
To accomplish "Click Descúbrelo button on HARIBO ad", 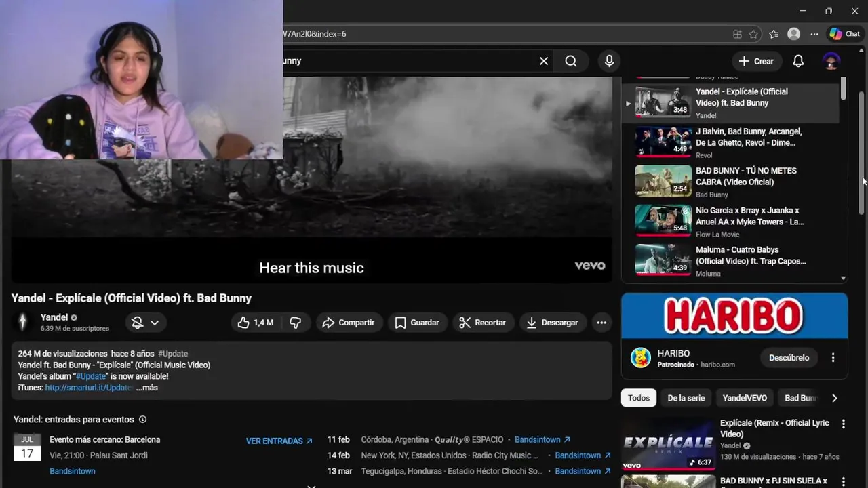I will (789, 358).
